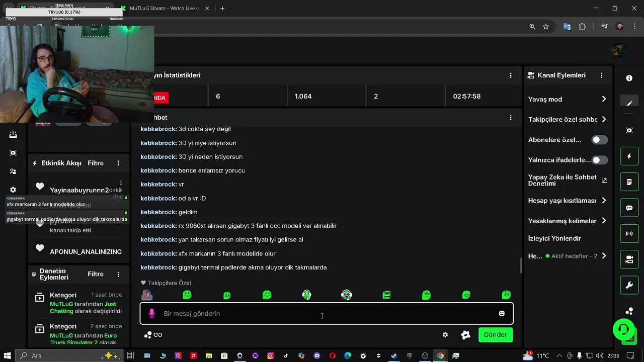Click the taskbar weather widget 11°C
This screenshot has width=644, height=362.
[536, 355]
